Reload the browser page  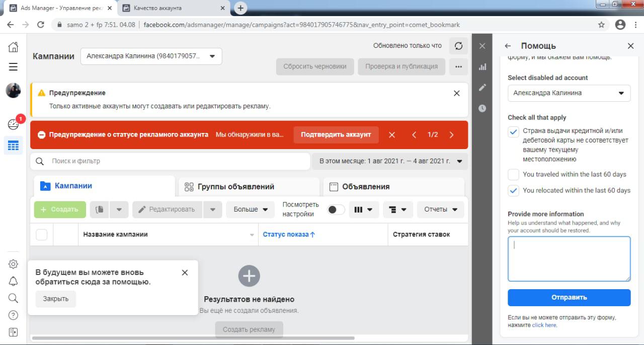[x=41, y=25]
